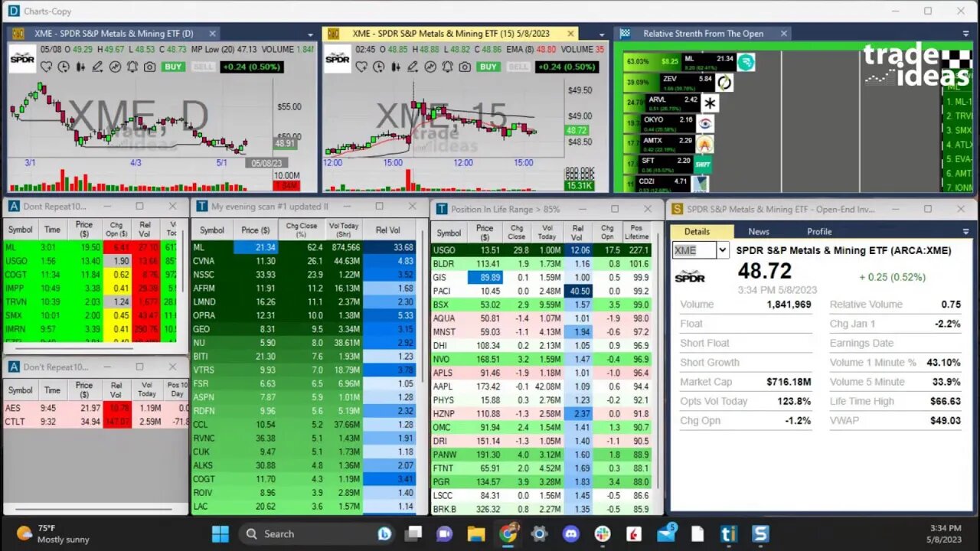Click the Windows Start button
This screenshot has width=980, height=551.
click(220, 533)
